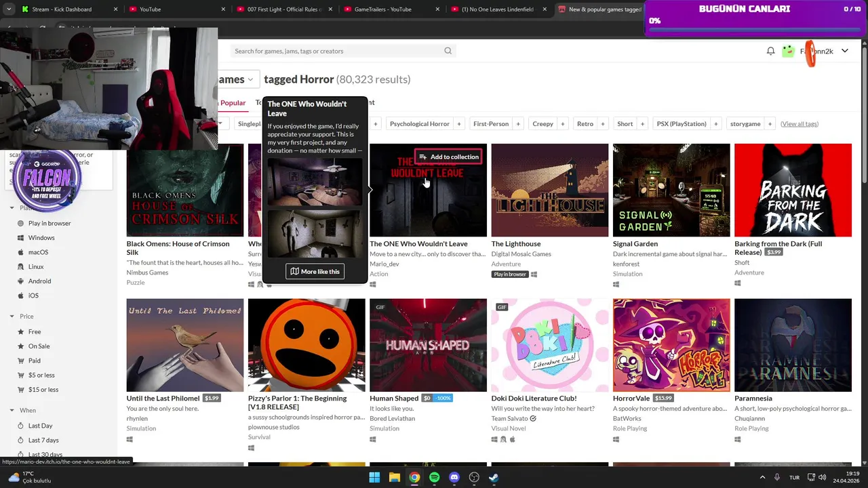Screen dimensions: 868x488
Task: Click the plus next to First-Person tag
Action: click(x=518, y=124)
